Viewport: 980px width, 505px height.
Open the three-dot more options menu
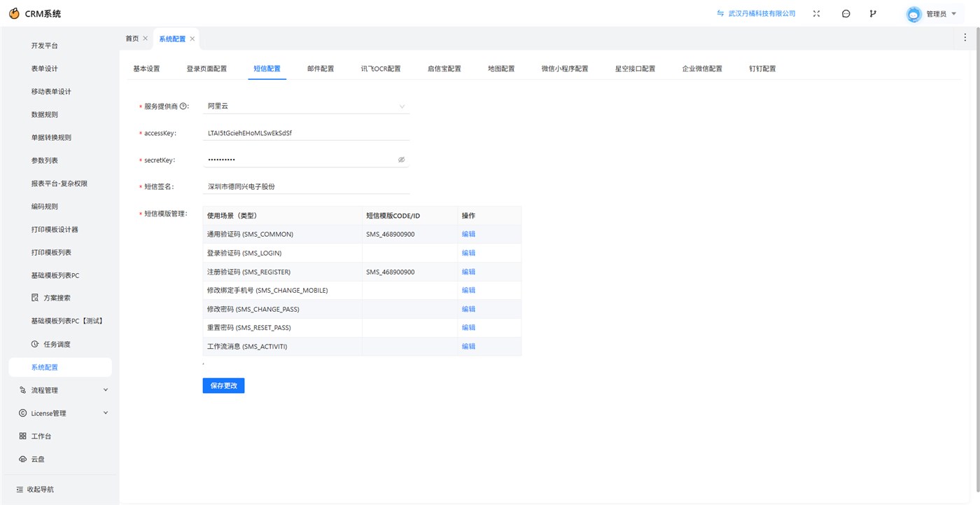pyautogui.click(x=965, y=38)
